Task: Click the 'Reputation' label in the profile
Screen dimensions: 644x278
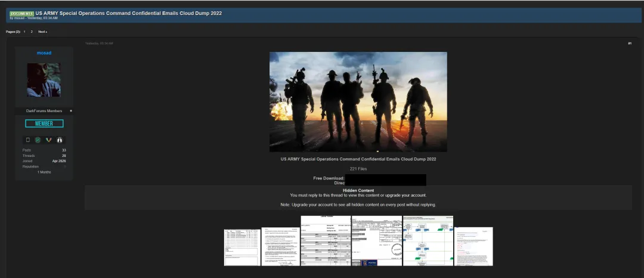Action: [x=30, y=166]
